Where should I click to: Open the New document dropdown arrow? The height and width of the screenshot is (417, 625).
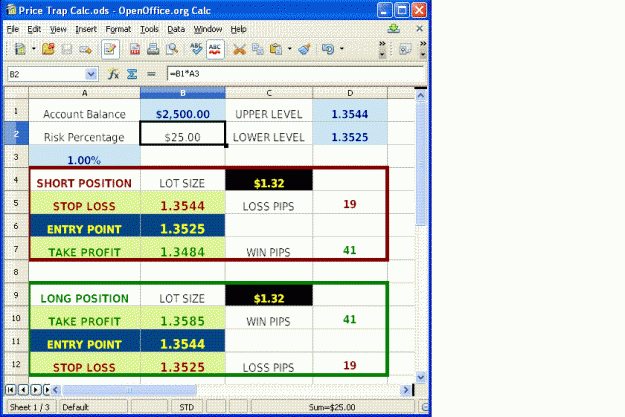(x=33, y=49)
